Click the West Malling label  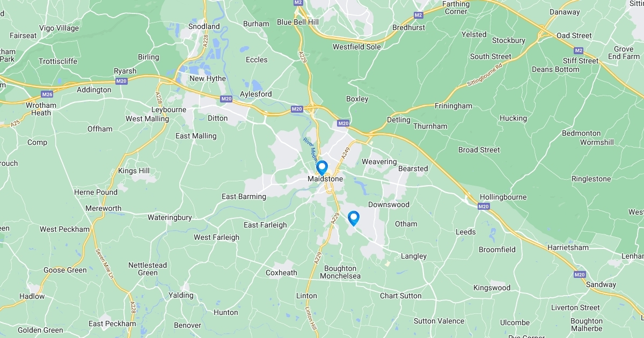tap(147, 119)
